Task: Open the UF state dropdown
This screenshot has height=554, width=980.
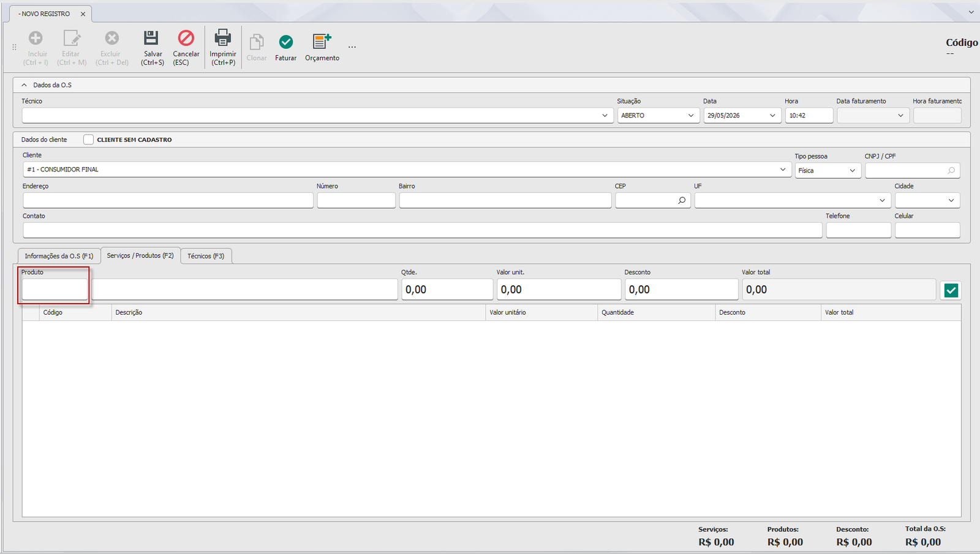Action: (x=882, y=200)
